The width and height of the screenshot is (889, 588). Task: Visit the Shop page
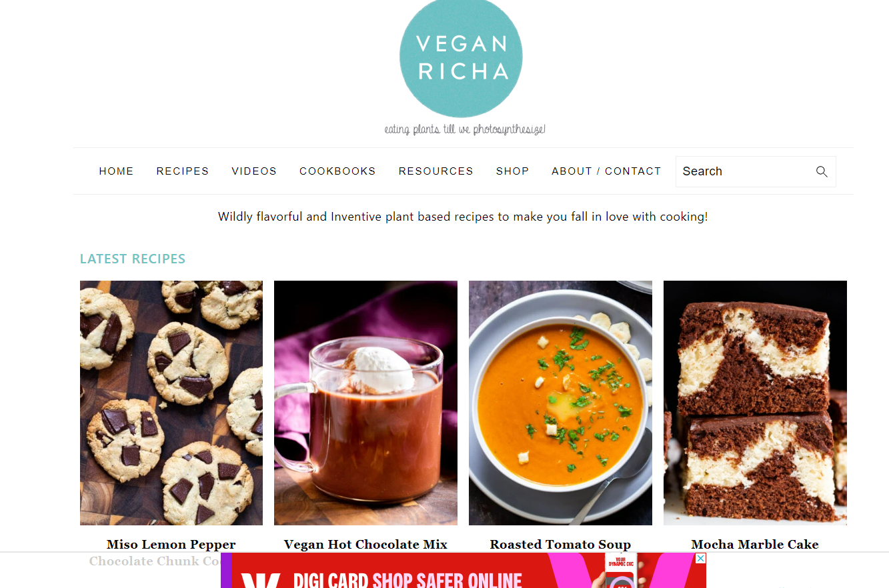pyautogui.click(x=512, y=171)
